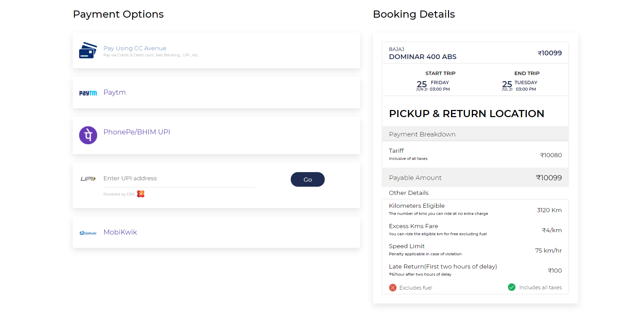This screenshot has width=644, height=314.
Task: Focus the Enter UPI address field
Action: click(179, 179)
